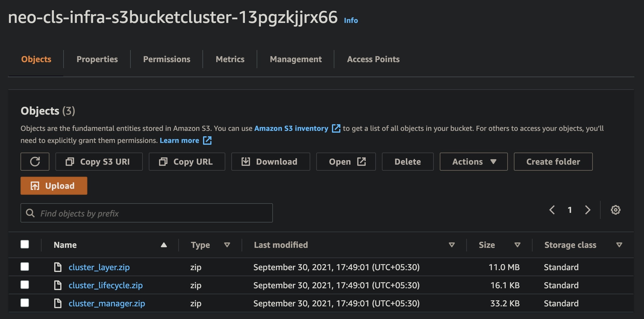Open the cluster_manager.zip object link

107,303
